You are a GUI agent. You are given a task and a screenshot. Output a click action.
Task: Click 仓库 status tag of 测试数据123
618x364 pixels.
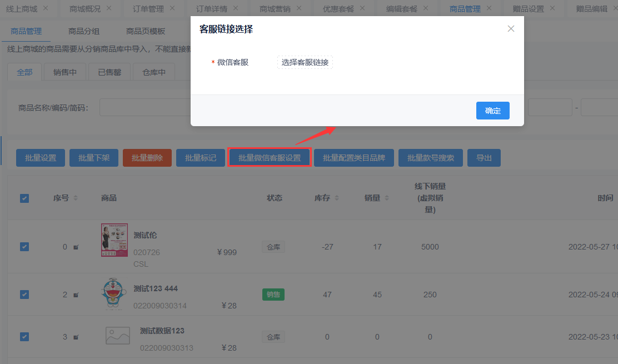click(273, 337)
